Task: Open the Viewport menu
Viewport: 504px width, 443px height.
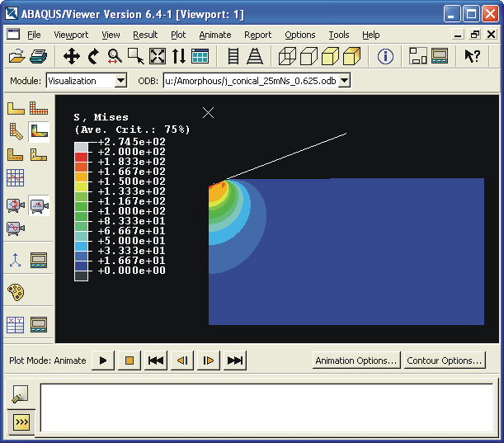Action: pos(71,35)
